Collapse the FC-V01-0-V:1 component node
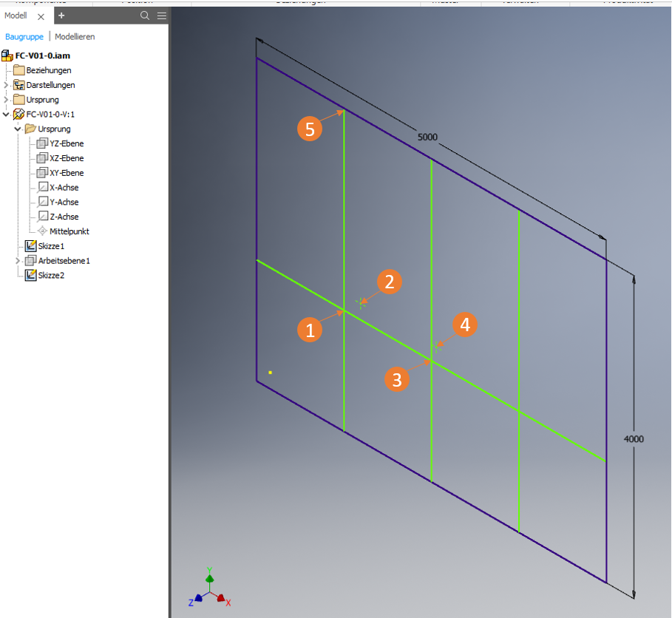 pyautogui.click(x=6, y=115)
